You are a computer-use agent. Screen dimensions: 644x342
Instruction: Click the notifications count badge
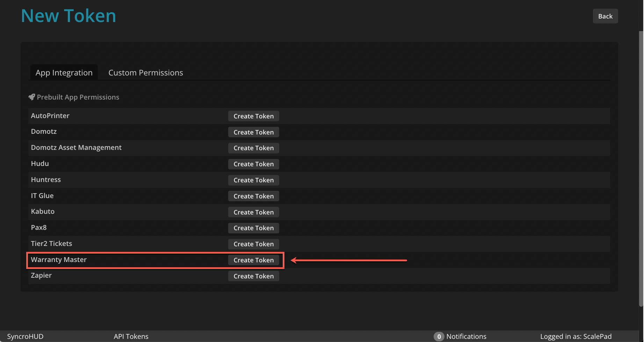coord(439,336)
